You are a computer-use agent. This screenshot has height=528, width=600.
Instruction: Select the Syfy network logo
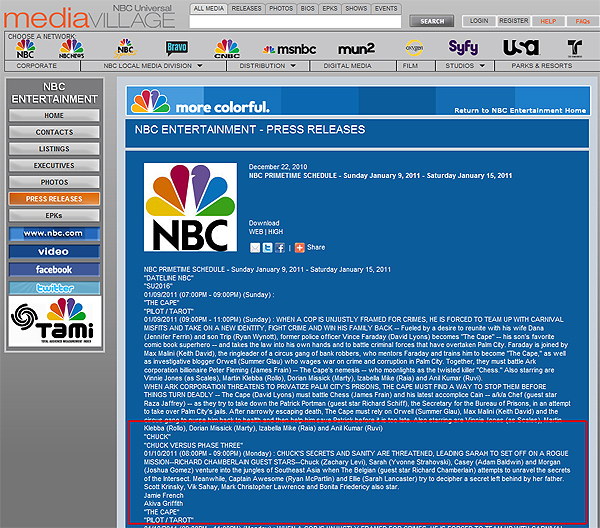pos(462,47)
